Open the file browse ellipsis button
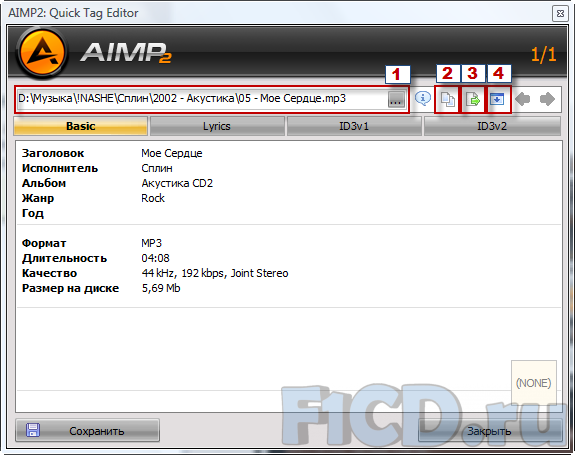This screenshot has width=575, height=455. pos(396,99)
